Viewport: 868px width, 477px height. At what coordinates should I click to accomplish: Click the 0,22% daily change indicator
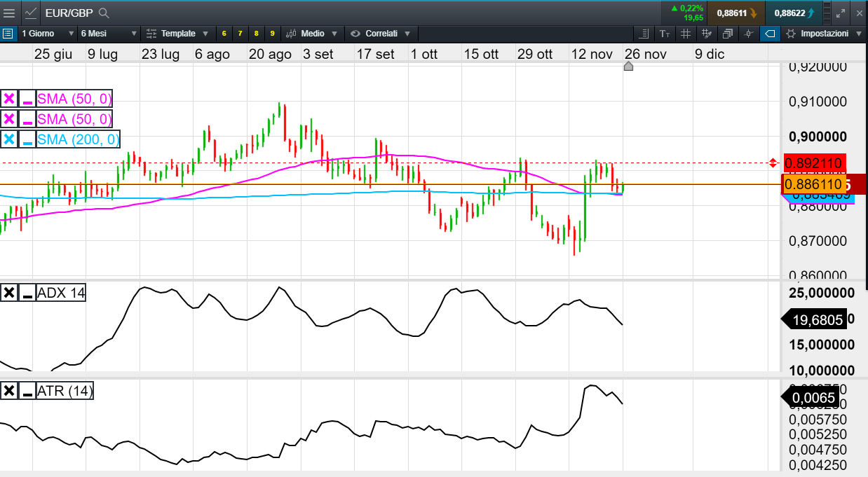[686, 8]
